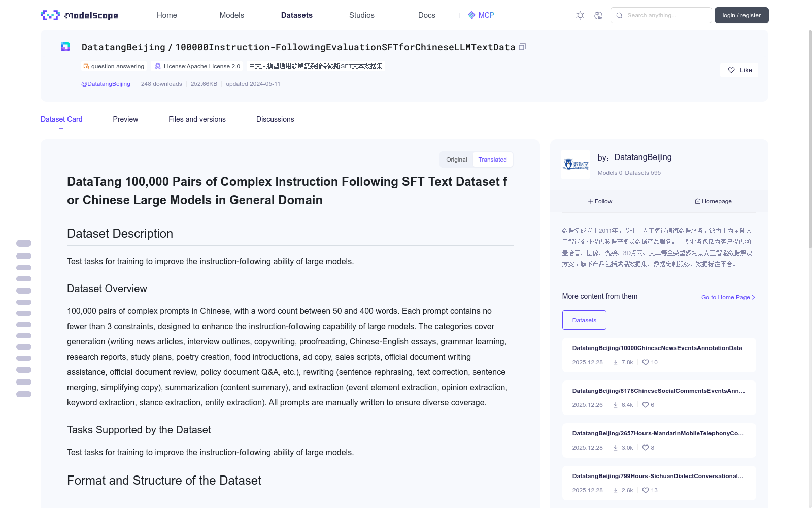The height and width of the screenshot is (508, 812).
Task: Click the DataTang owl logo thumbnail
Action: coord(576,164)
